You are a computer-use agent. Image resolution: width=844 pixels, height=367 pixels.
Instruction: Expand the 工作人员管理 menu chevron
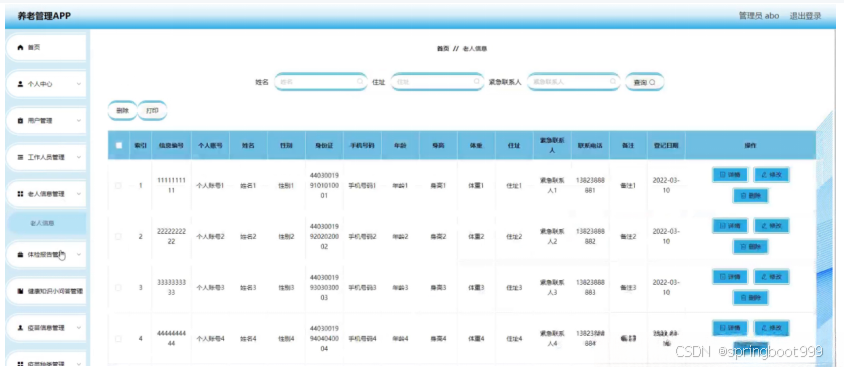79,157
